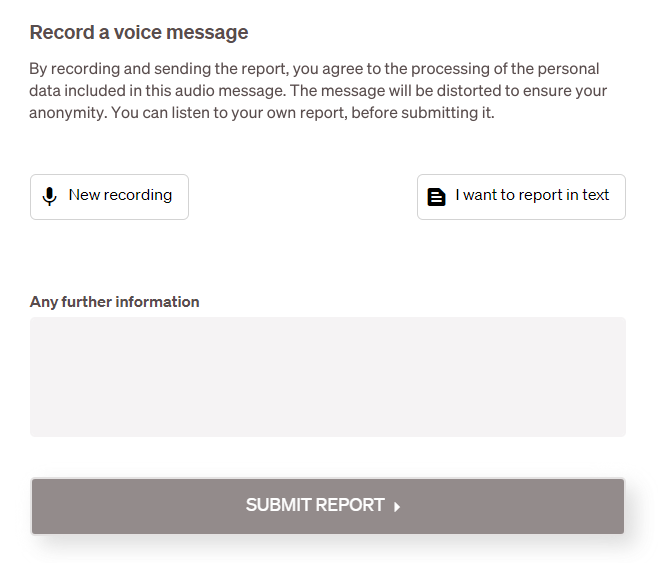The height and width of the screenshot is (564, 658).
Task: Choose I want to report in text
Action: (521, 197)
